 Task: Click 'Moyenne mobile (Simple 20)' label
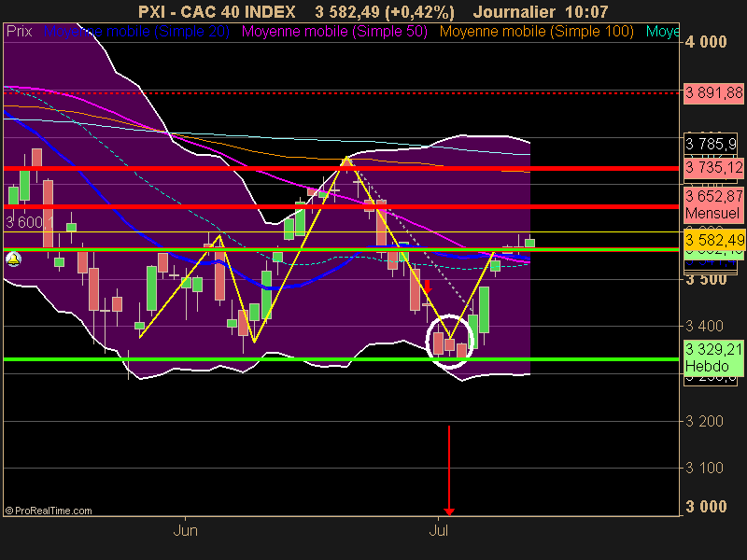coord(136,32)
